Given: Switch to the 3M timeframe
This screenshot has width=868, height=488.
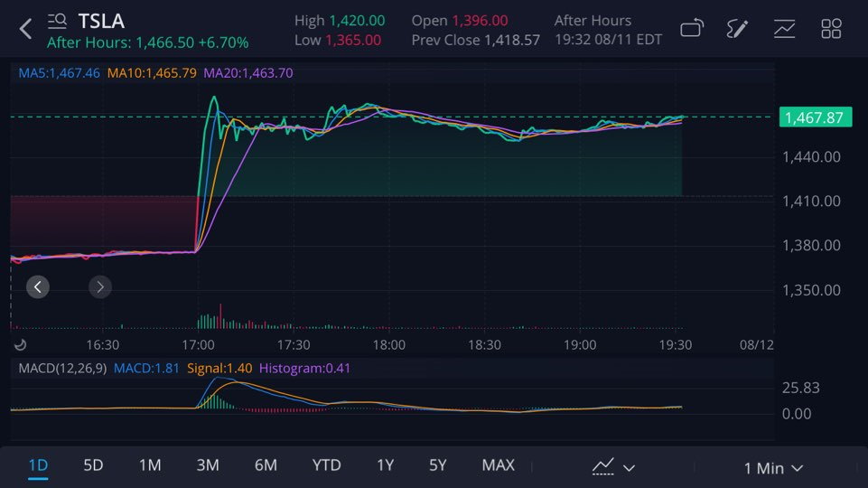Looking at the screenshot, I should click(x=208, y=465).
